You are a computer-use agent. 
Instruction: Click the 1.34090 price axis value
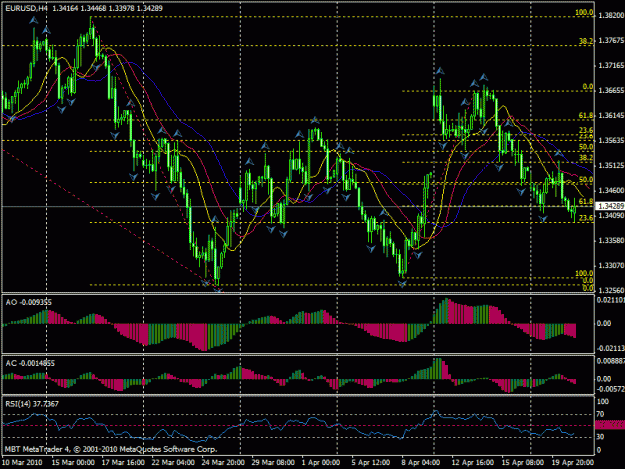[x=611, y=216]
